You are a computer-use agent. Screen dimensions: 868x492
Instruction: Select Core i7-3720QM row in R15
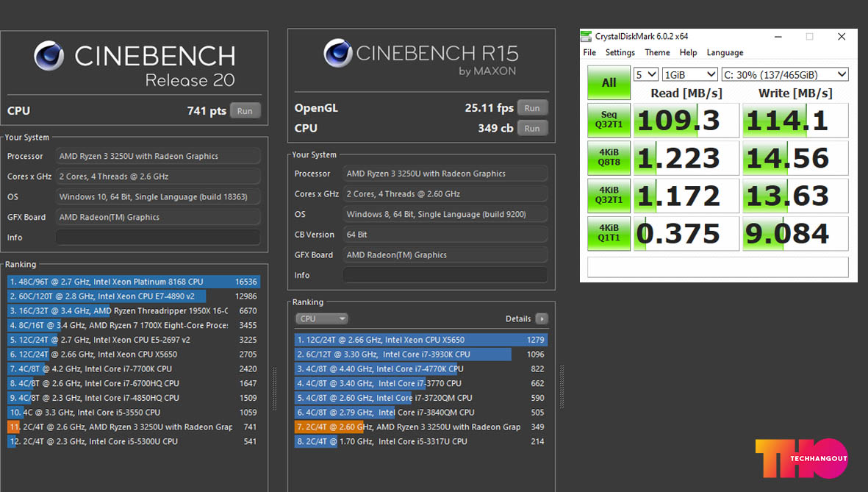pos(420,398)
